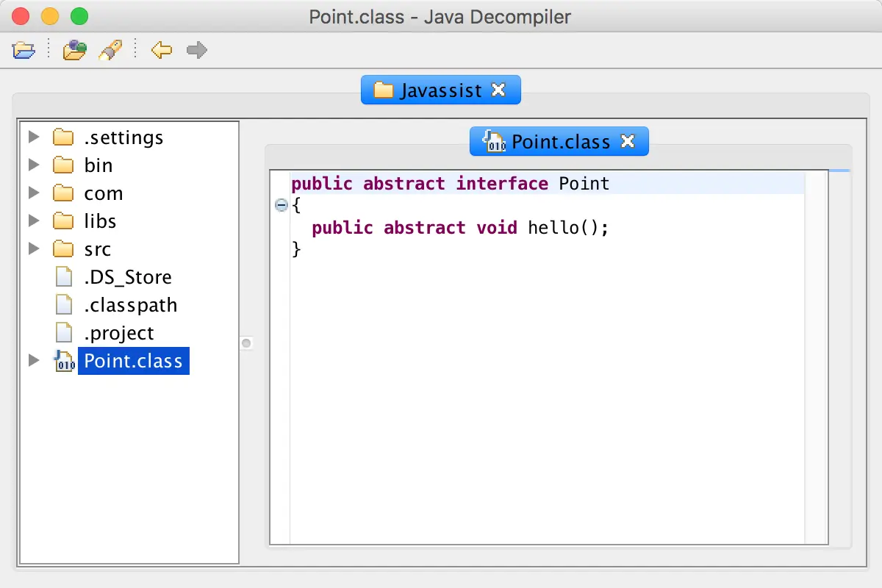Select the Javassist project tab
The width and height of the screenshot is (882, 588).
441,90
